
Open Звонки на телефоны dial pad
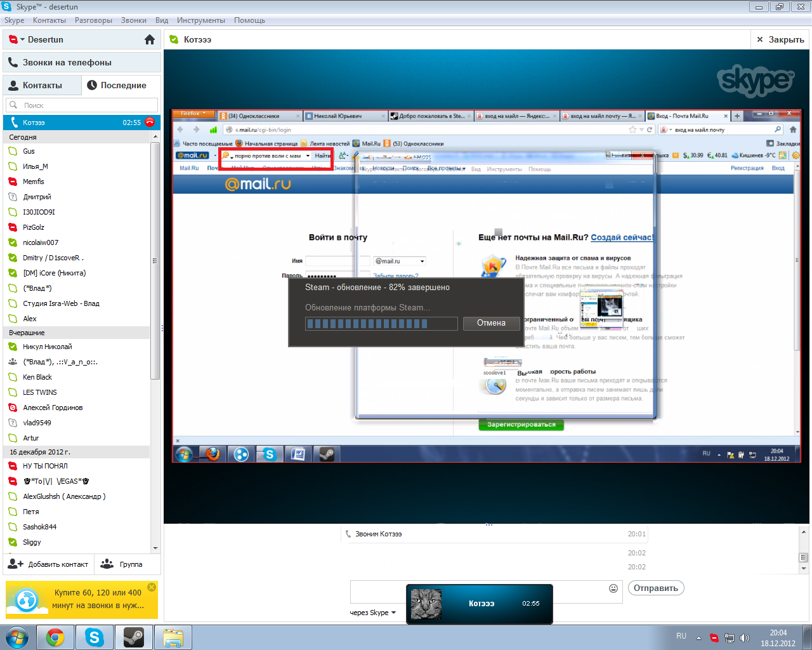[82, 62]
